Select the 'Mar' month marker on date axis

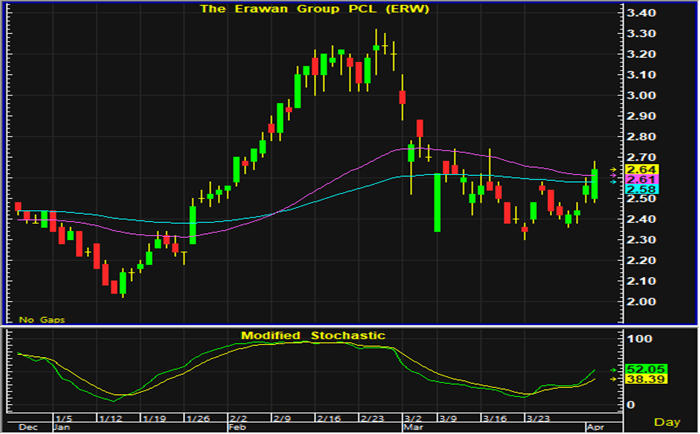point(412,425)
